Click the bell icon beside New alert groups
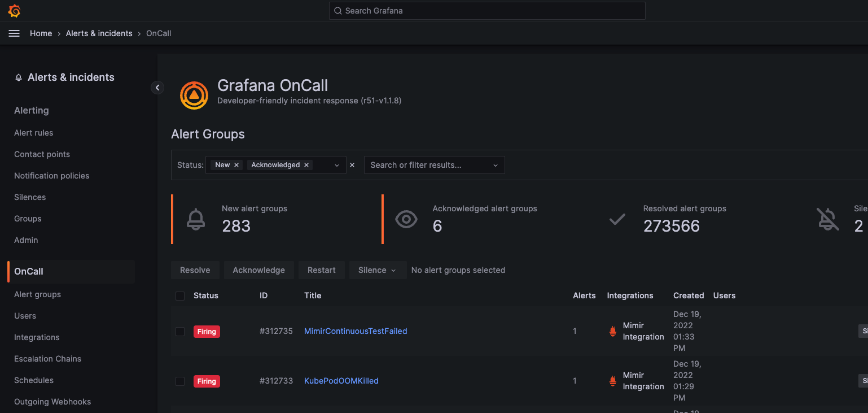868x413 pixels. tap(195, 219)
